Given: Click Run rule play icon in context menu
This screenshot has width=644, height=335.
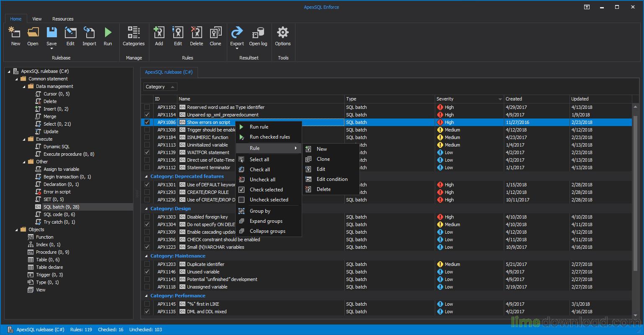Looking at the screenshot, I should pyautogui.click(x=241, y=127).
